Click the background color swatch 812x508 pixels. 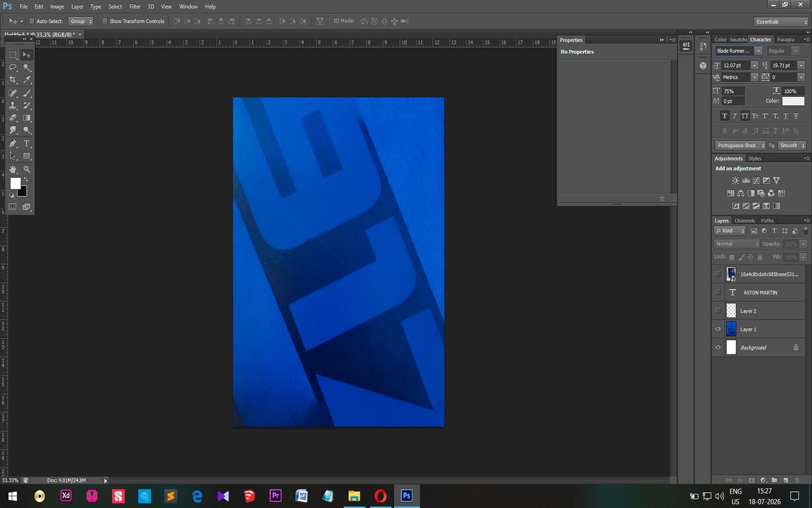23,193
